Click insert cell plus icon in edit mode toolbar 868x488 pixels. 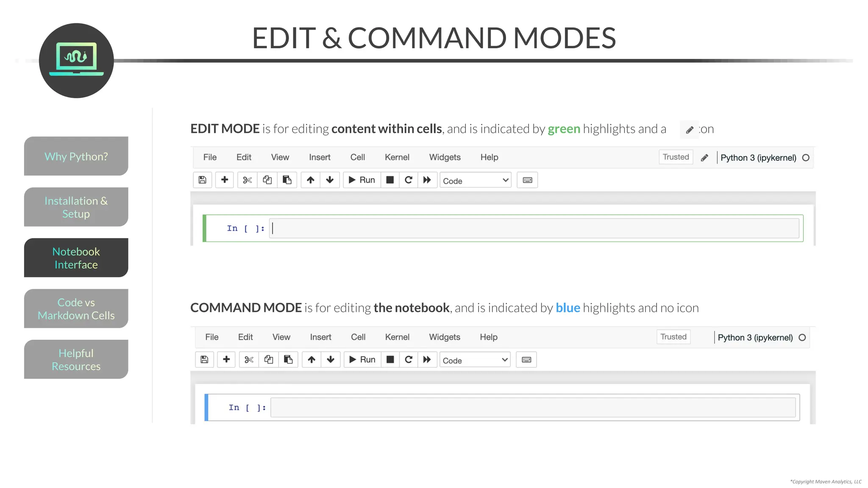[x=225, y=180]
